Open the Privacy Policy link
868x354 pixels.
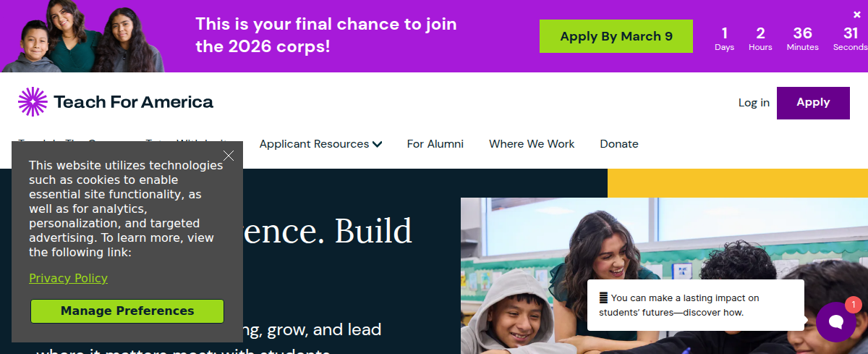[68, 278]
